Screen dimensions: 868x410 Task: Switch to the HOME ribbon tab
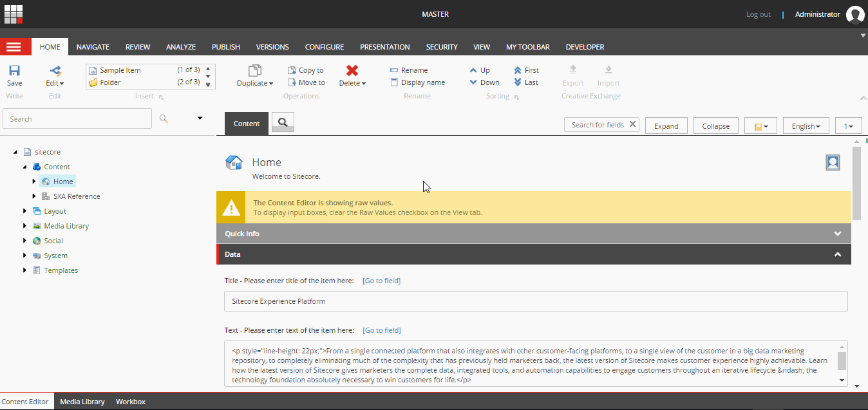pos(50,47)
